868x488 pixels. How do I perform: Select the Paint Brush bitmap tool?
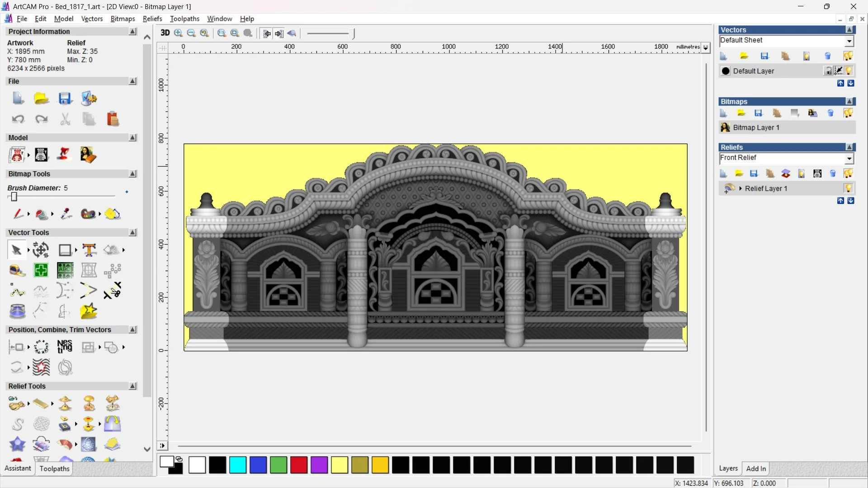point(18,214)
